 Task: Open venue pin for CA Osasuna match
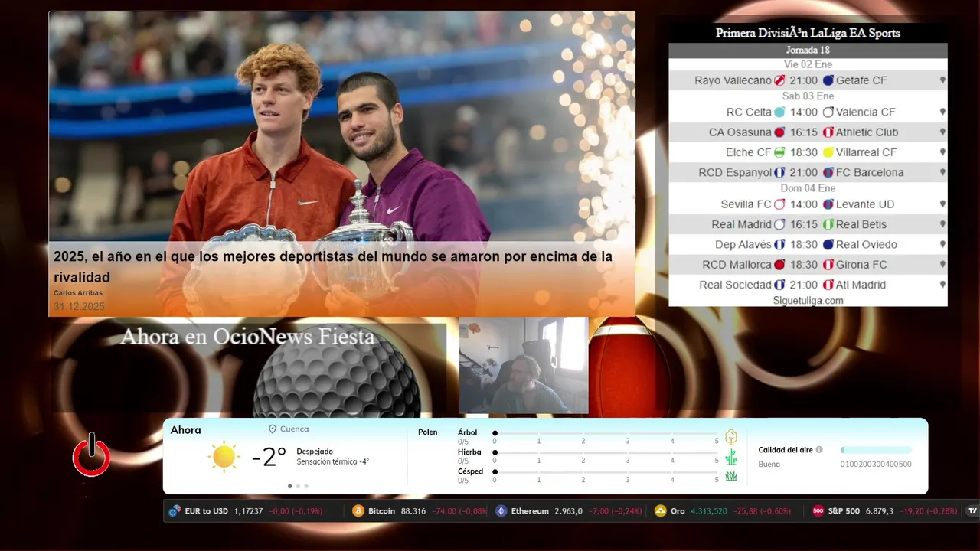(942, 132)
